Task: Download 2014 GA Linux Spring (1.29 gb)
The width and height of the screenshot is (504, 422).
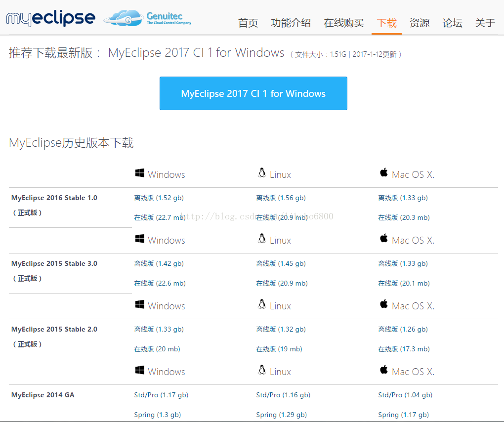Action: 282,415
